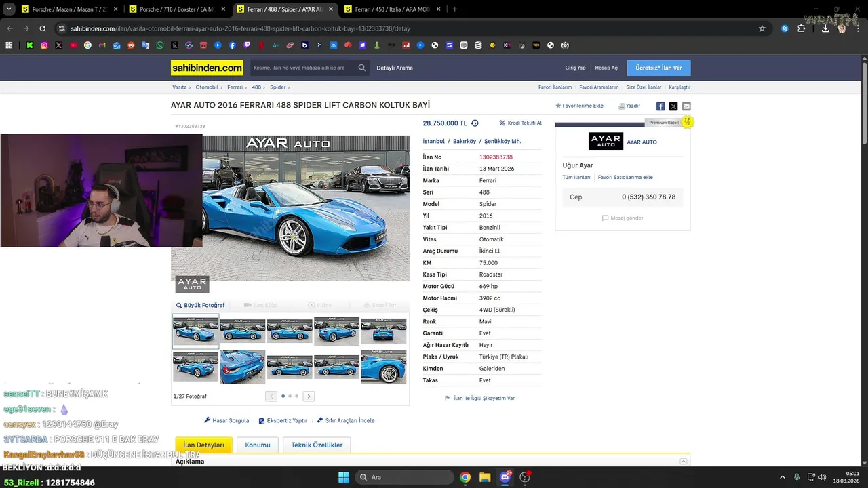Open Discord from the taskbar

tap(505, 477)
